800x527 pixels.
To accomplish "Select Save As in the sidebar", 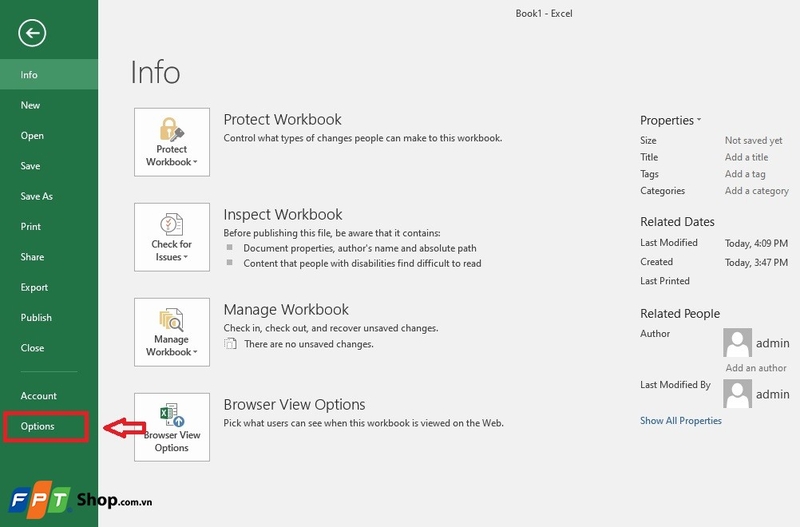I will click(x=37, y=196).
